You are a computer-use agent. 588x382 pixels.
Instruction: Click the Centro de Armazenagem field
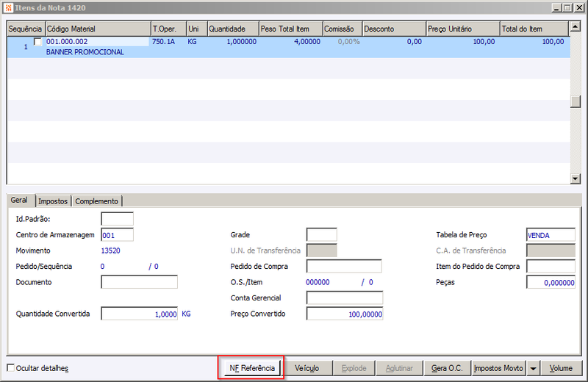118,235
